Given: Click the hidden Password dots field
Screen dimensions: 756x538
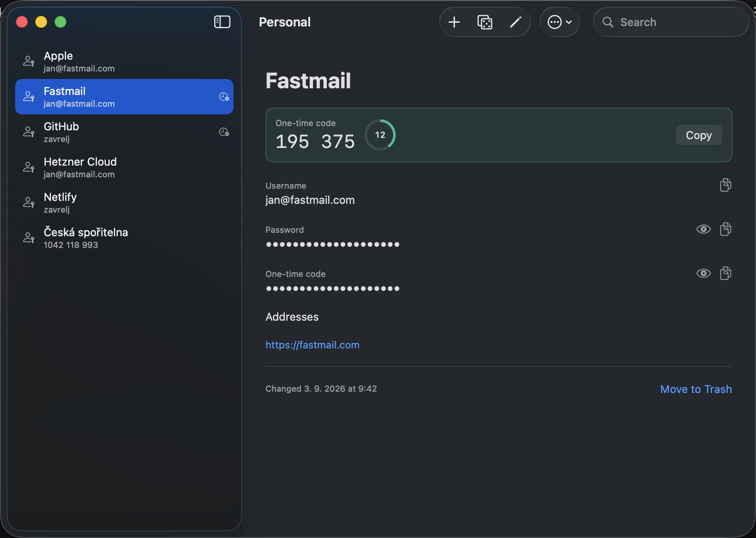Looking at the screenshot, I should tap(333, 244).
